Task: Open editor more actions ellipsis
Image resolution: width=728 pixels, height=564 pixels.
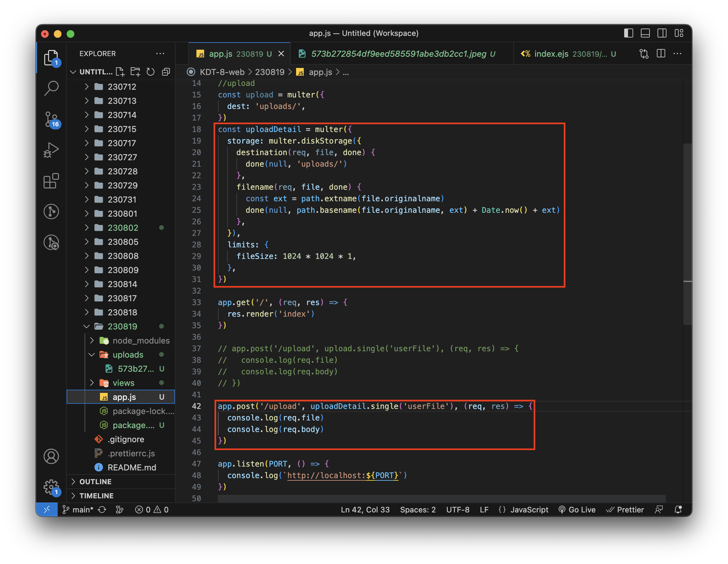Action: point(677,54)
